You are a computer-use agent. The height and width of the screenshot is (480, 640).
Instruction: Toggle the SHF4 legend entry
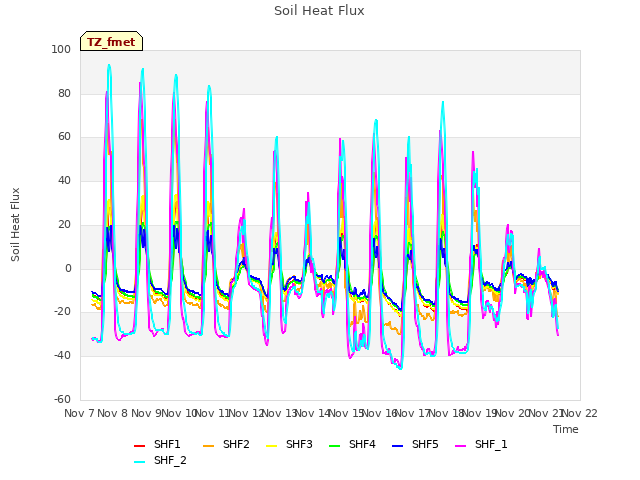click(352, 444)
